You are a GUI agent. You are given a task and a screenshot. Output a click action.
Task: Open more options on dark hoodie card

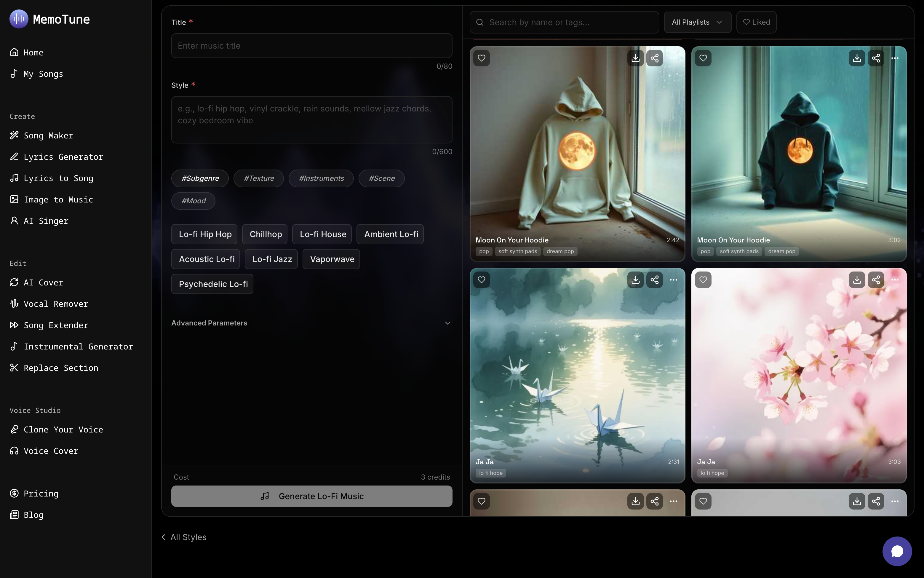point(895,58)
